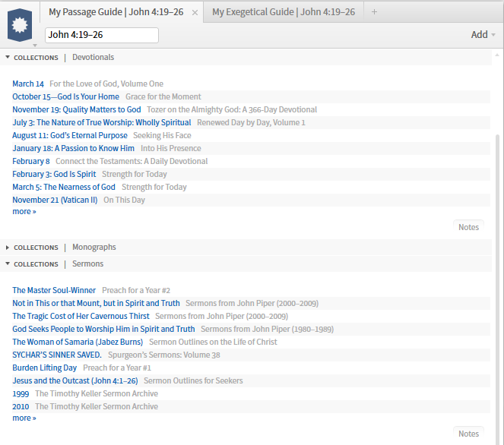
Task: Open Not in This or that Mount sermon
Action: click(96, 303)
